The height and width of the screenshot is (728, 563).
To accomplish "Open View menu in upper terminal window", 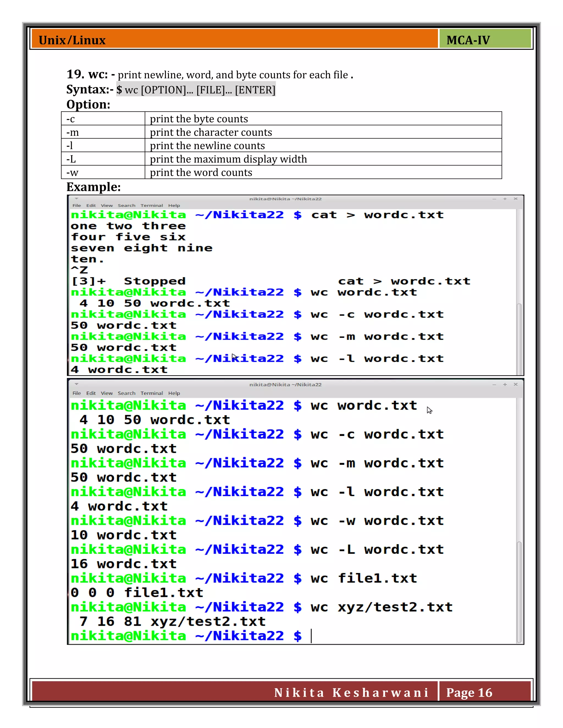I will pos(107,206).
